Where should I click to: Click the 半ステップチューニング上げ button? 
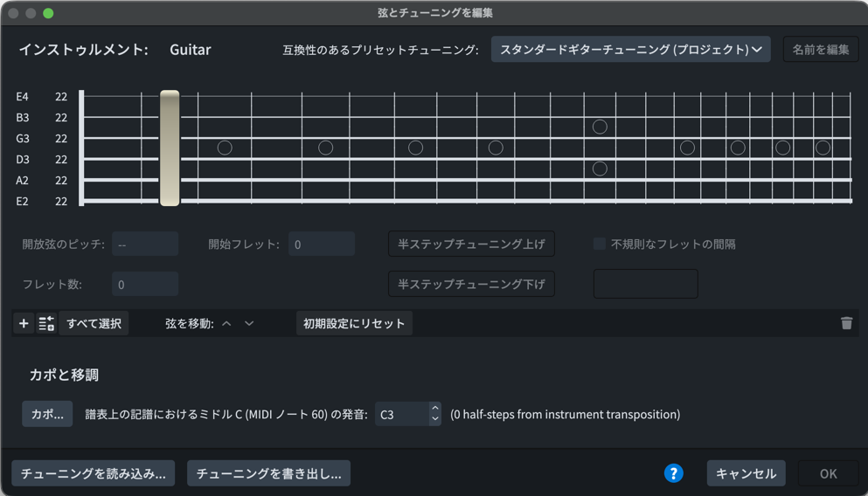pos(471,245)
